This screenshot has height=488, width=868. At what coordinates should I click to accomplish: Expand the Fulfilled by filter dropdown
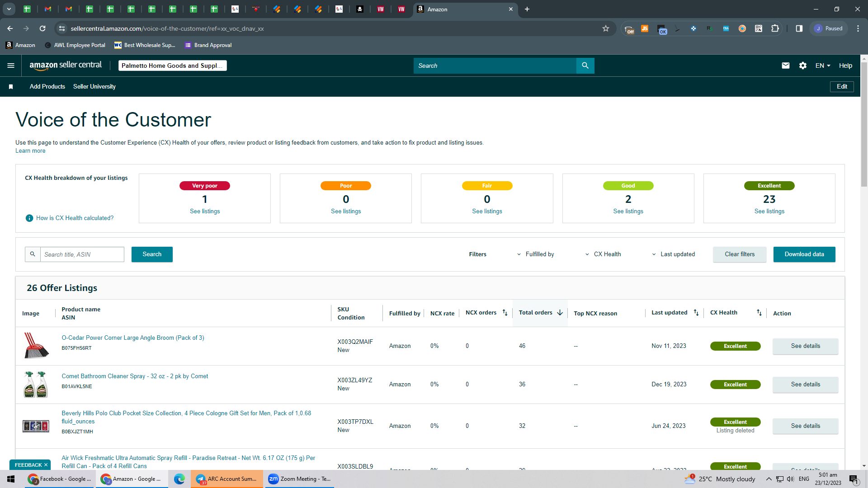(535, 254)
